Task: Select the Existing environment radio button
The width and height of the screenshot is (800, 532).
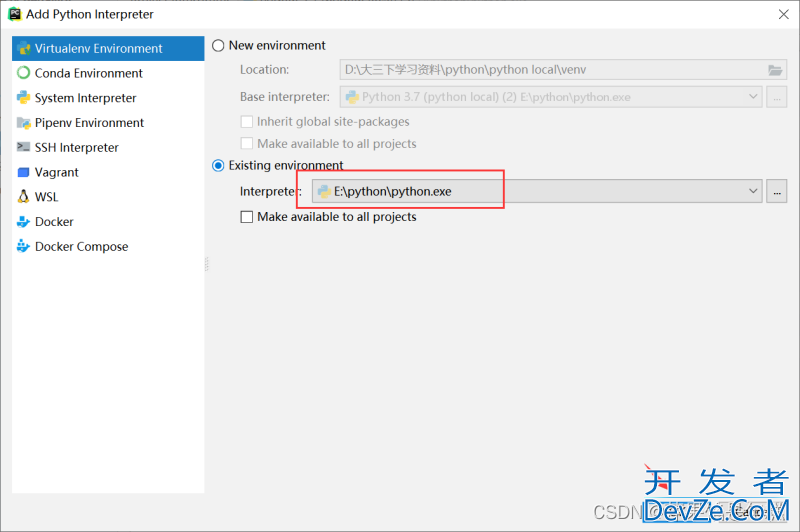Action: [218, 166]
